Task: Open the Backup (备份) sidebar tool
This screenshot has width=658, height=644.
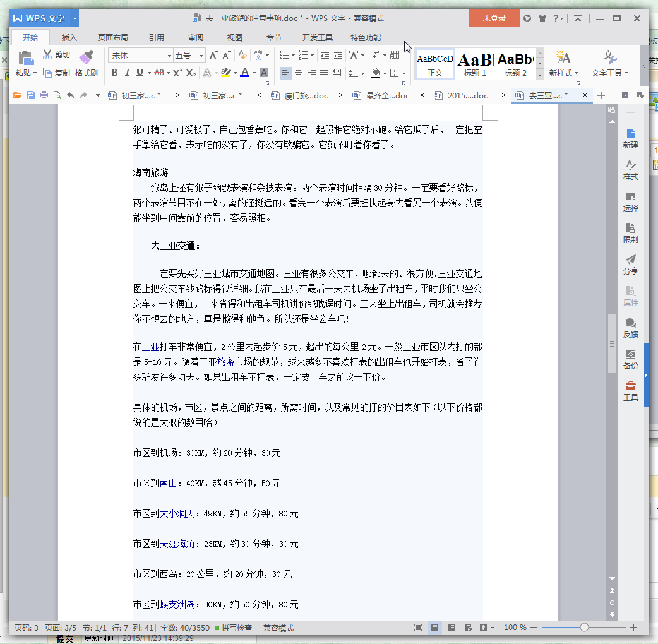Action: tap(630, 360)
